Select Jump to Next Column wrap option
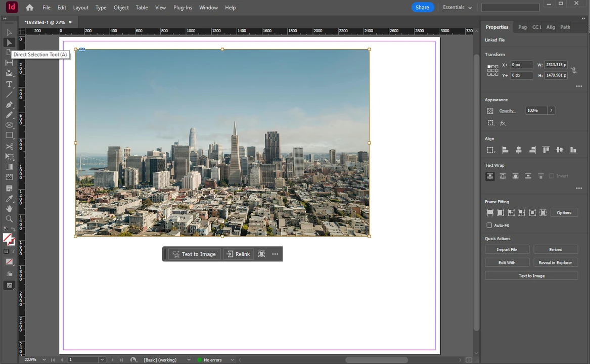 point(541,176)
